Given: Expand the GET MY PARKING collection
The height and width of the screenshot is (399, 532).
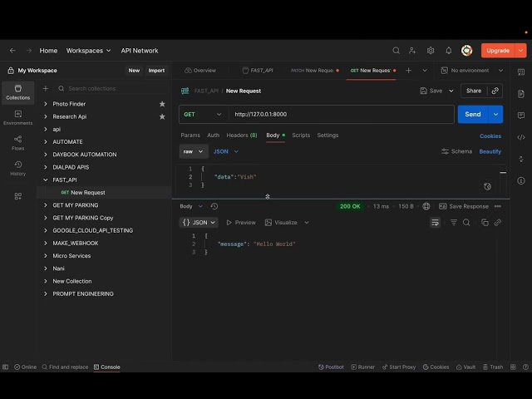Looking at the screenshot, I should [x=46, y=205].
